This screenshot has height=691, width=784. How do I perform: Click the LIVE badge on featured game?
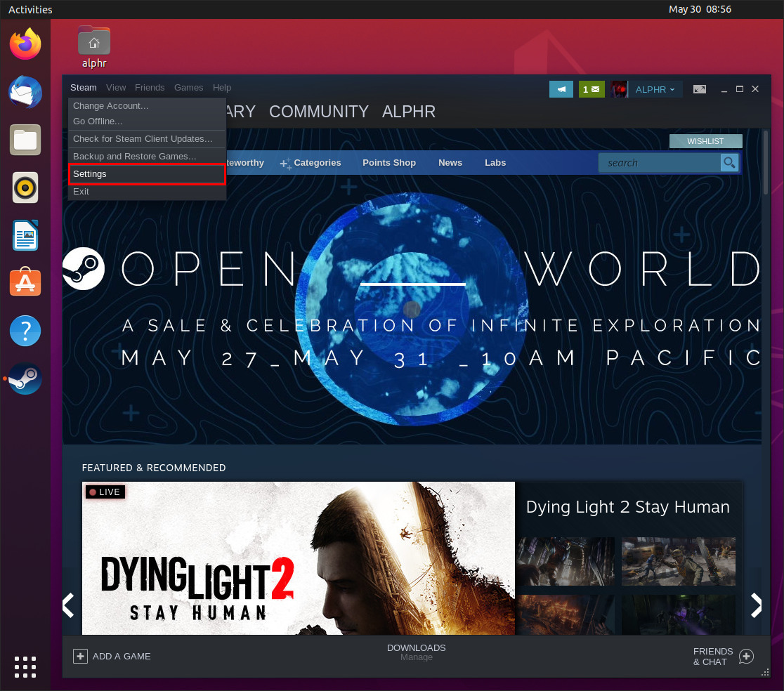click(x=105, y=492)
